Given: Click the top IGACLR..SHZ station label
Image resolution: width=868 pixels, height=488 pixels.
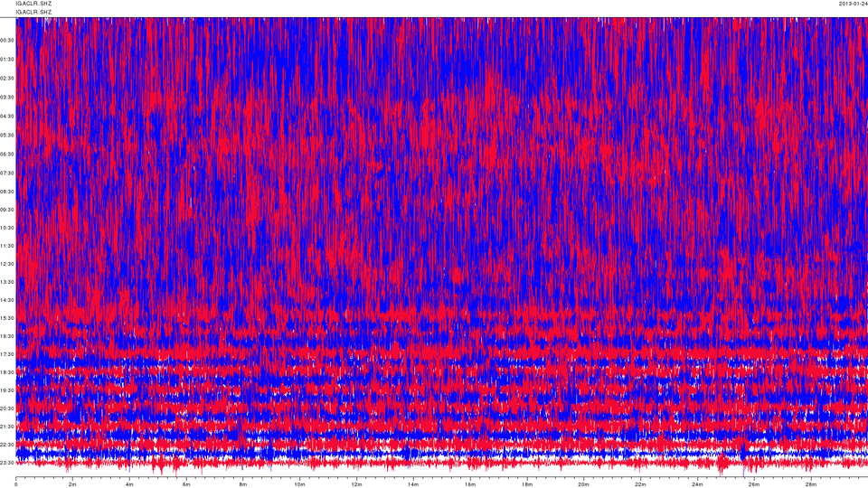Looking at the screenshot, I should point(33,4).
